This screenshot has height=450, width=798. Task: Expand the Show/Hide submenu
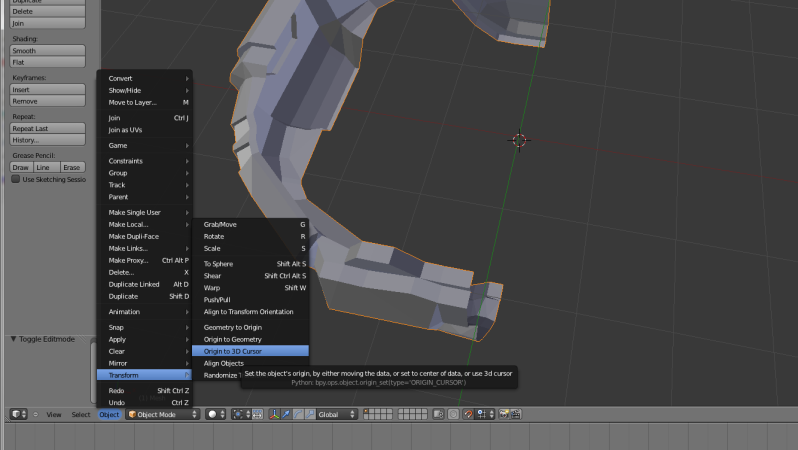tap(145, 91)
